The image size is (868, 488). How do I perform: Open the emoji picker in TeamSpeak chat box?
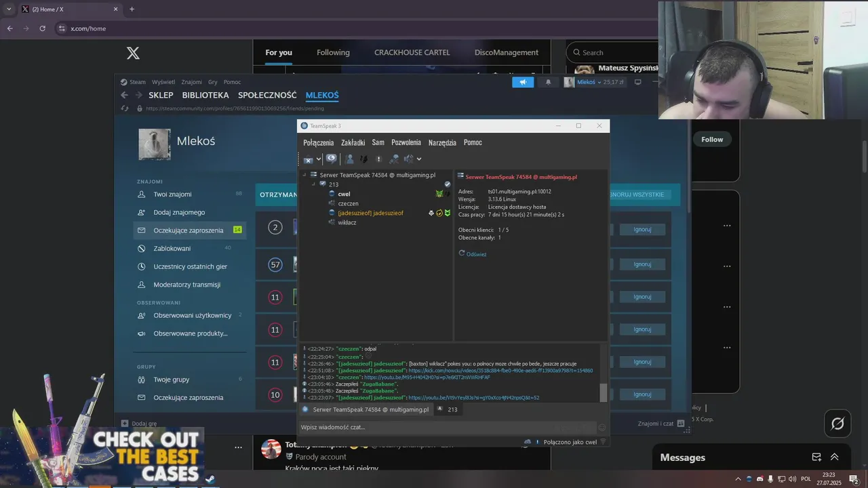[x=601, y=427]
